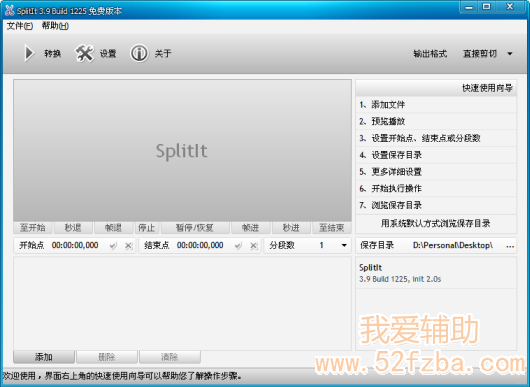
Task: Click the 转换 toolbar label
Action: (x=52, y=53)
